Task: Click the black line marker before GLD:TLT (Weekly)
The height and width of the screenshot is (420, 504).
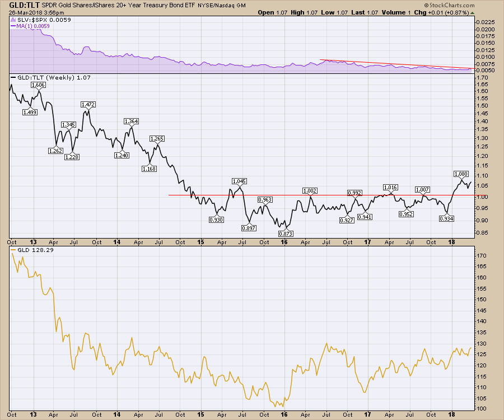Action: pos(13,77)
